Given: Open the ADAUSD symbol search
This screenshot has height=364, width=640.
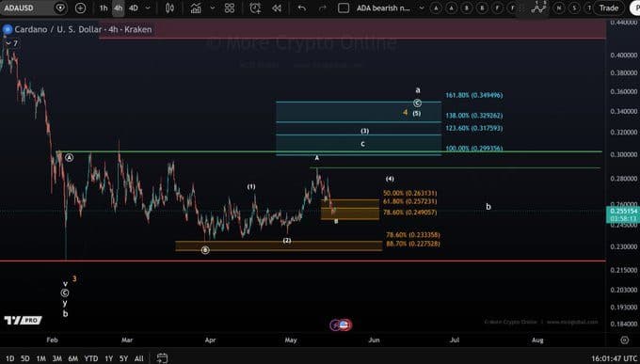Looking at the screenshot, I should click(20, 8).
